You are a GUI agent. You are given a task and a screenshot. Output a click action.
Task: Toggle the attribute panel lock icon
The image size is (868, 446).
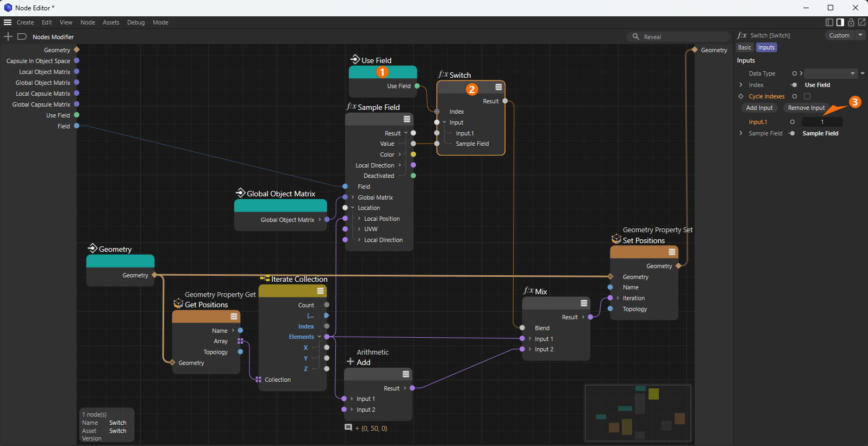[x=851, y=22]
